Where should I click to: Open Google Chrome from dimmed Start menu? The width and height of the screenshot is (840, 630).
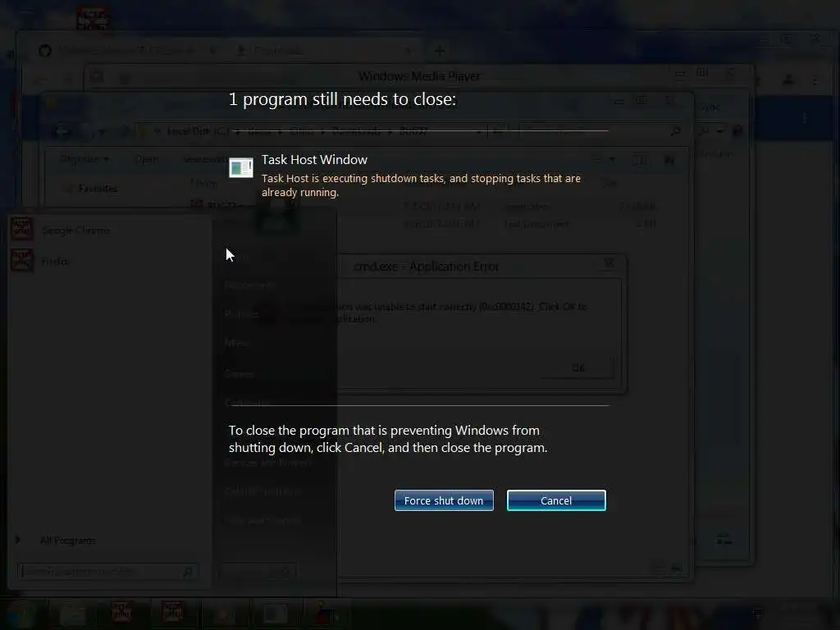click(76, 231)
